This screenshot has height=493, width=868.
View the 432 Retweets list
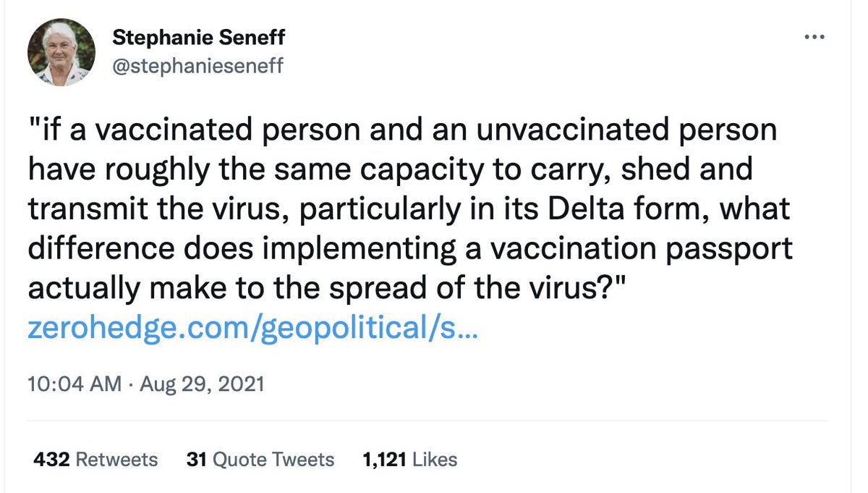point(95,459)
